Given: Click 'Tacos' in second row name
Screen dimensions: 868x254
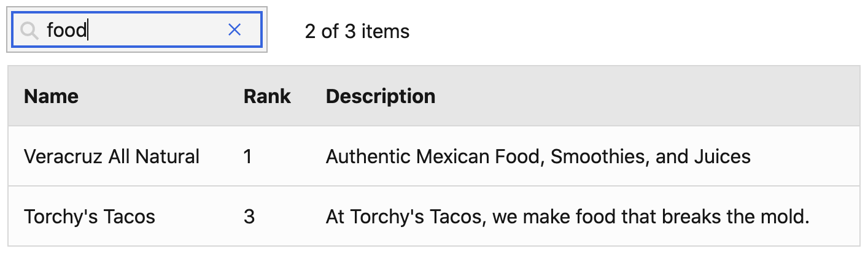Looking at the screenshot, I should click(x=130, y=217).
